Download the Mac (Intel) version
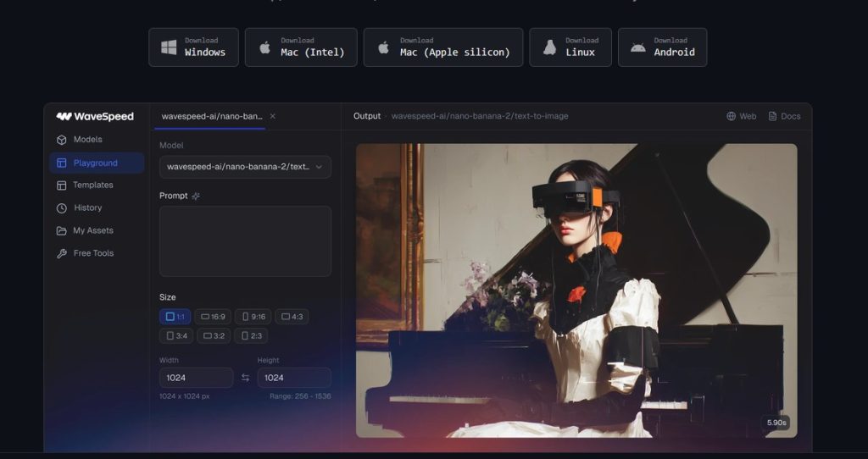868x459 pixels. point(301,47)
